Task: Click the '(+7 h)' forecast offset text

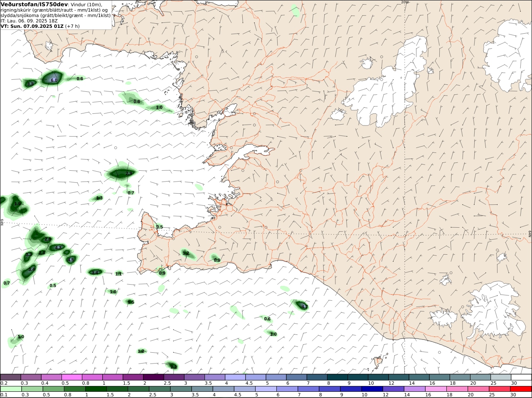Action: (x=73, y=26)
